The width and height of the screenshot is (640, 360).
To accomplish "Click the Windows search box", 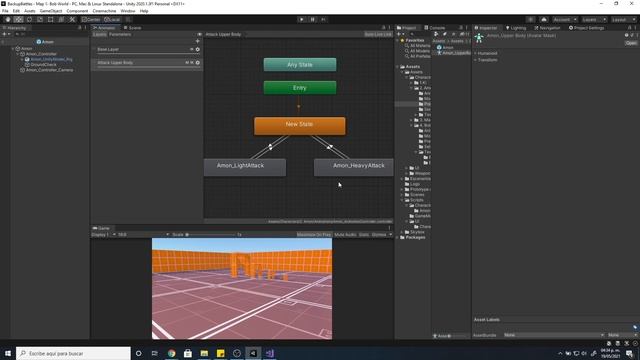I will click(73, 353).
